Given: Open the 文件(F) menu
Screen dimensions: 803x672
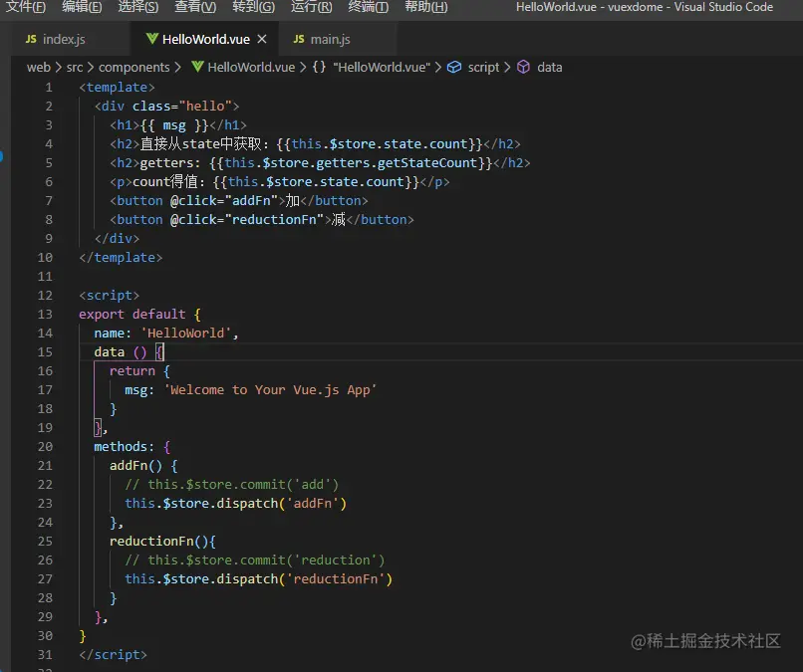Looking at the screenshot, I should tap(25, 7).
